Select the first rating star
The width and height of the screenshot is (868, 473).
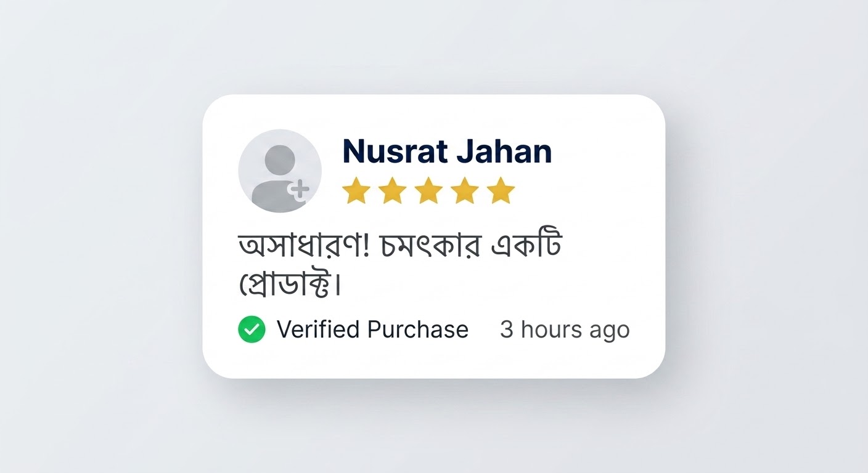[x=356, y=191]
